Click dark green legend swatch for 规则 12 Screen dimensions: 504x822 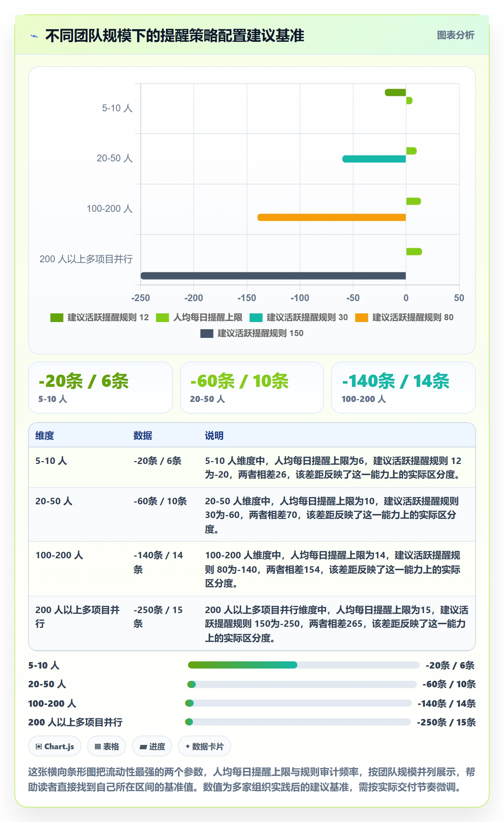pos(57,318)
